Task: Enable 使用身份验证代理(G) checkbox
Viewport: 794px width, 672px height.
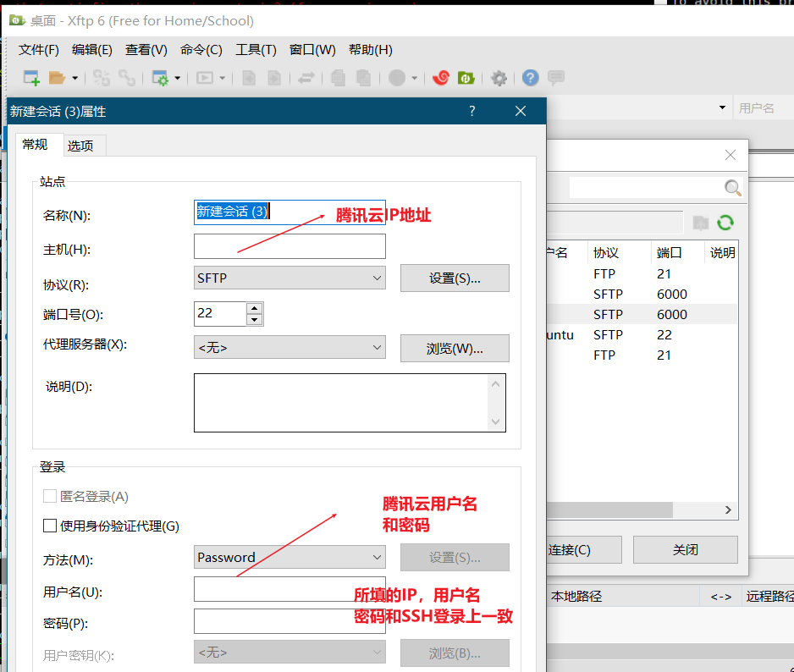Action: coord(50,526)
